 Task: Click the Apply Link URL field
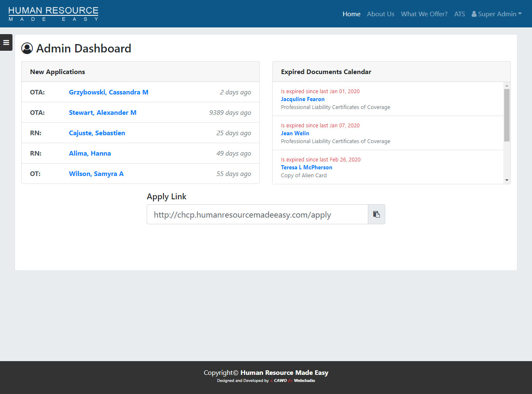pyautogui.click(x=257, y=215)
